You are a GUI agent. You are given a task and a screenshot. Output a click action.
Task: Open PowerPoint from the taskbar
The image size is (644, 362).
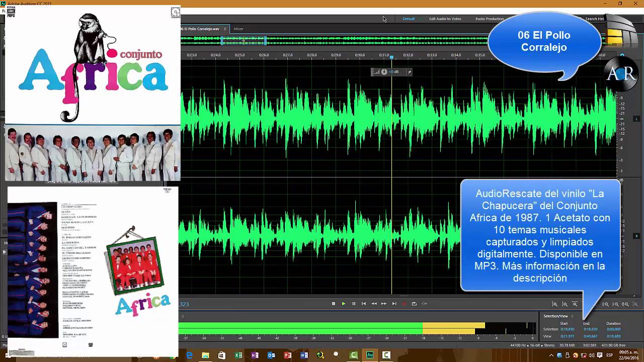point(288,355)
